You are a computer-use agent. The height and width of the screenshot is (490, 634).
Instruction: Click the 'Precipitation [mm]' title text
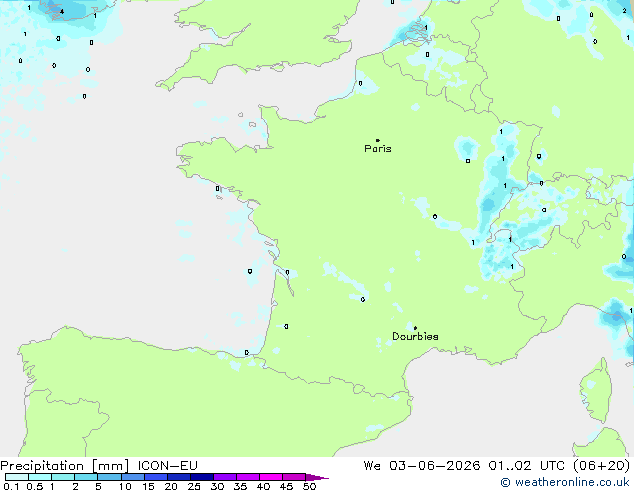click(65, 466)
